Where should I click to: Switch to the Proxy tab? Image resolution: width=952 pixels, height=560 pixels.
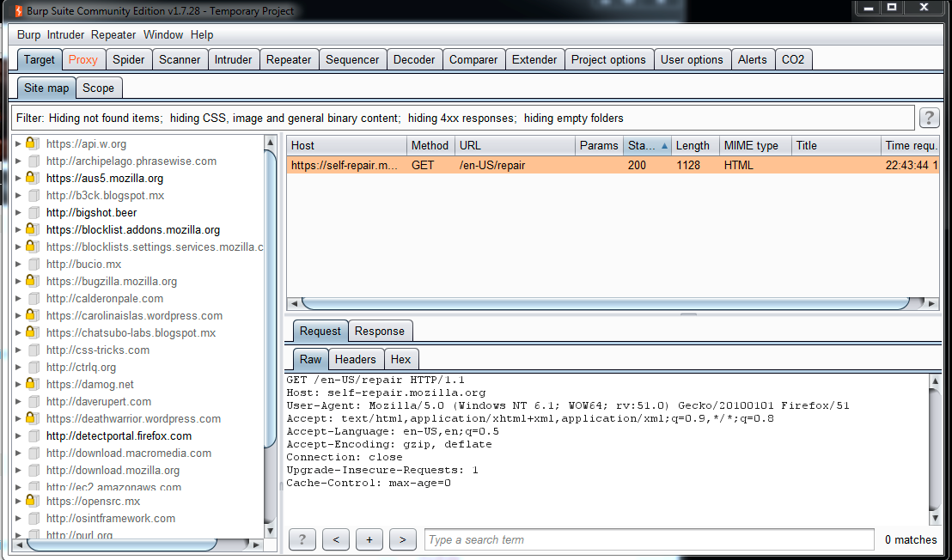tap(83, 59)
